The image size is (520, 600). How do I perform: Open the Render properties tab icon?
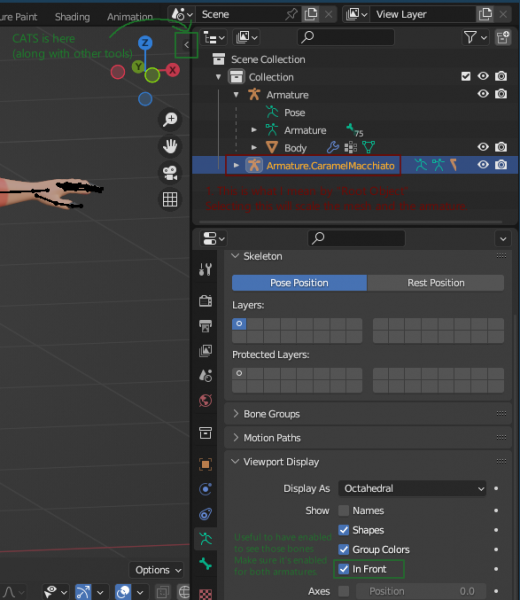click(x=205, y=301)
